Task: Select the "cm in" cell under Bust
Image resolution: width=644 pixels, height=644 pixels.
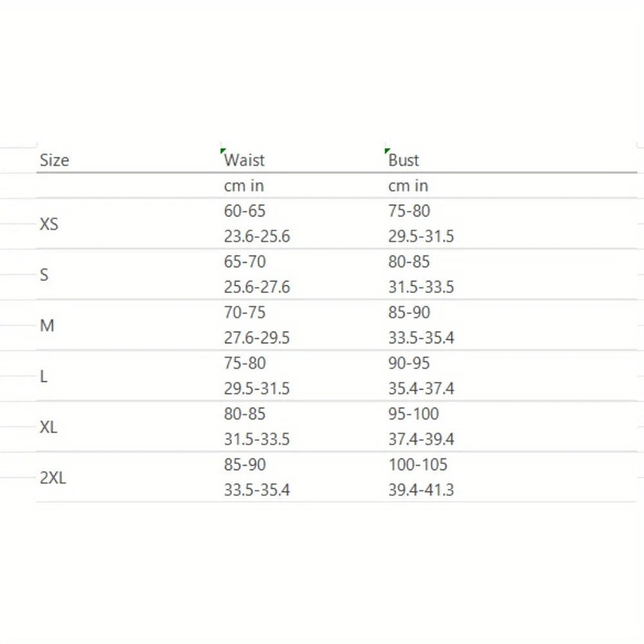Action: tap(408, 186)
